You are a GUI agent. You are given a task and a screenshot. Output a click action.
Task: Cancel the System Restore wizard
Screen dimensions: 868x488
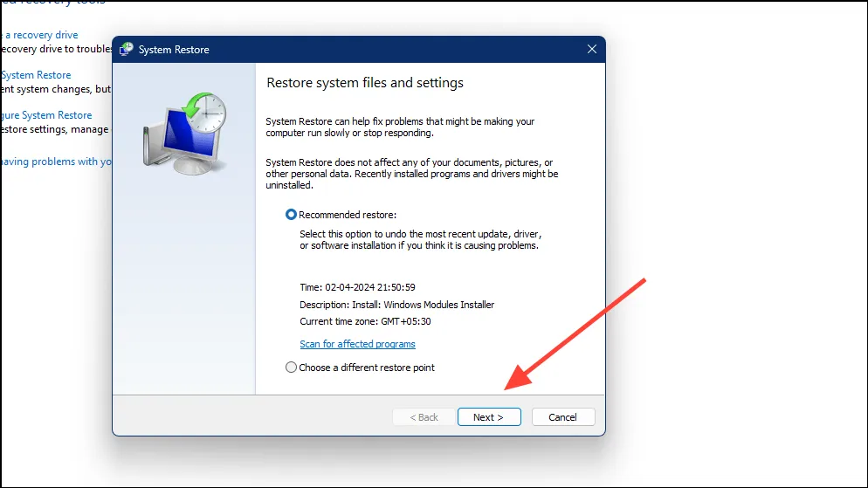(x=563, y=417)
